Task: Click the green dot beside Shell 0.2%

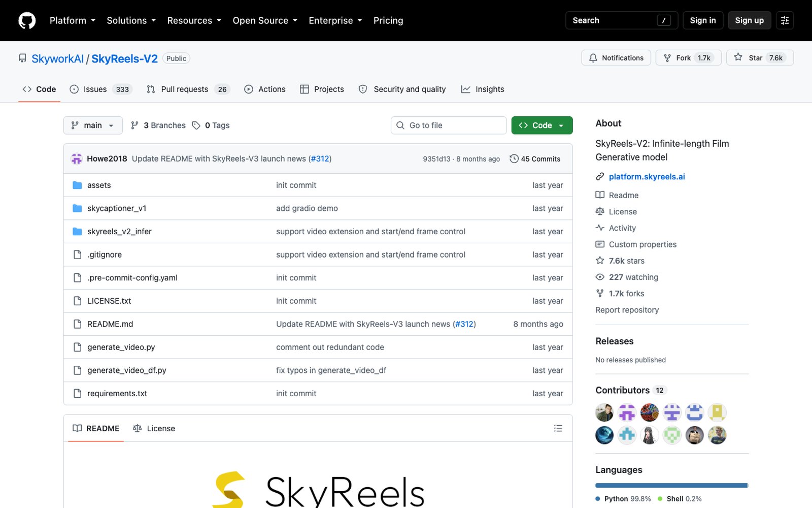Action: [660, 499]
